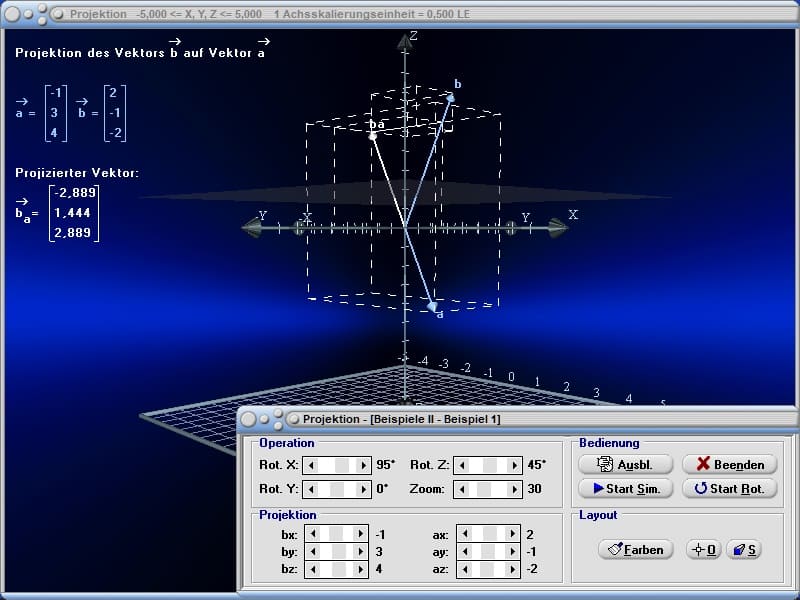Click the 95° Rot. X value
The width and height of the screenshot is (800, 600).
386,465
